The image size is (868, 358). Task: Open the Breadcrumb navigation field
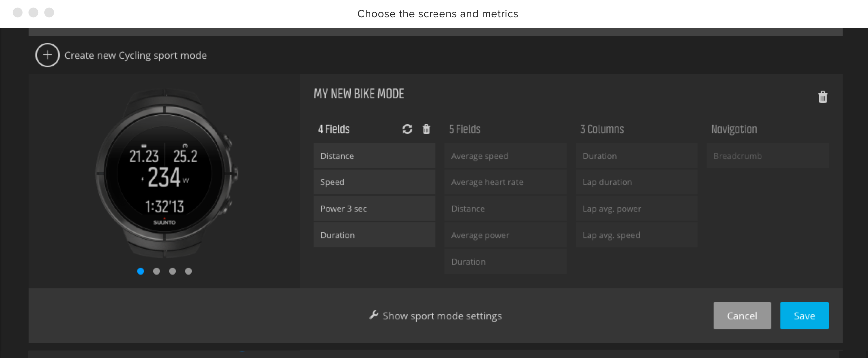pos(768,156)
